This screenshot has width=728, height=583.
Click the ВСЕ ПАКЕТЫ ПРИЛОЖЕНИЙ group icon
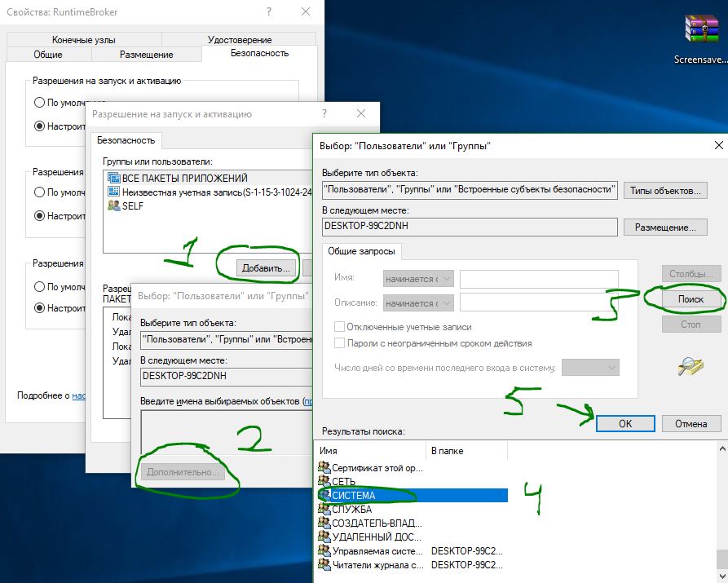(x=113, y=178)
